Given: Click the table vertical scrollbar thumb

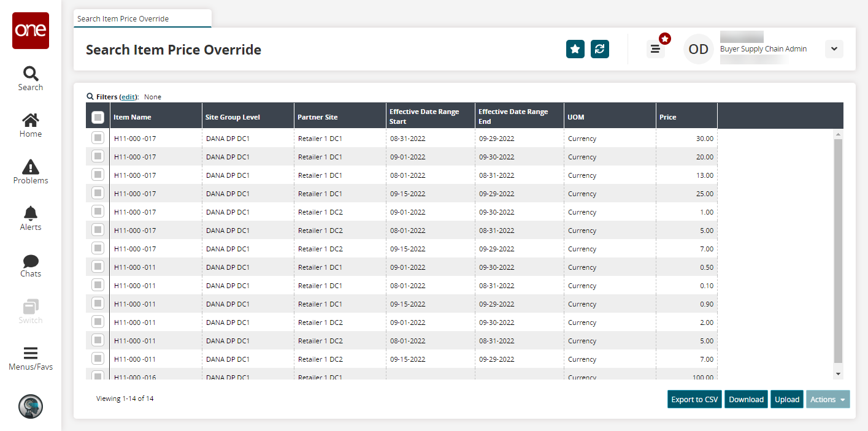Looking at the screenshot, I should click(838, 251).
